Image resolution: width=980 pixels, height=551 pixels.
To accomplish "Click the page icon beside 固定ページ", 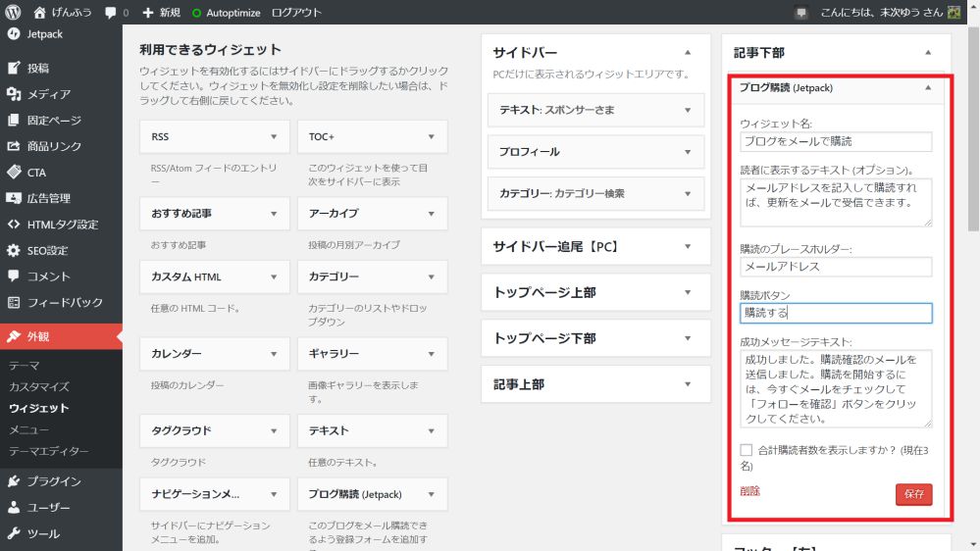I will tap(13, 120).
